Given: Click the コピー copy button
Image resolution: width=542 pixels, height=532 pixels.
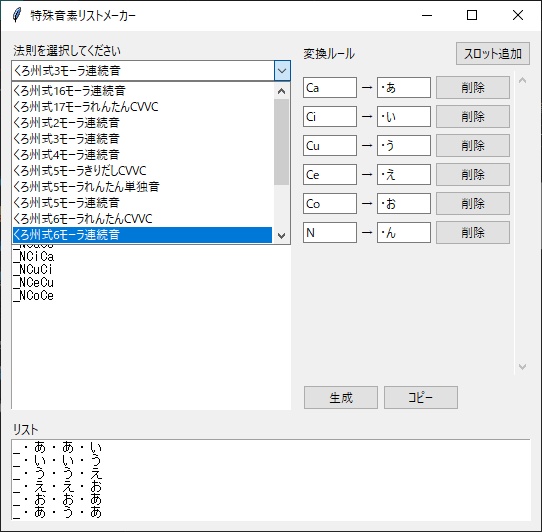Looking at the screenshot, I should [421, 398].
